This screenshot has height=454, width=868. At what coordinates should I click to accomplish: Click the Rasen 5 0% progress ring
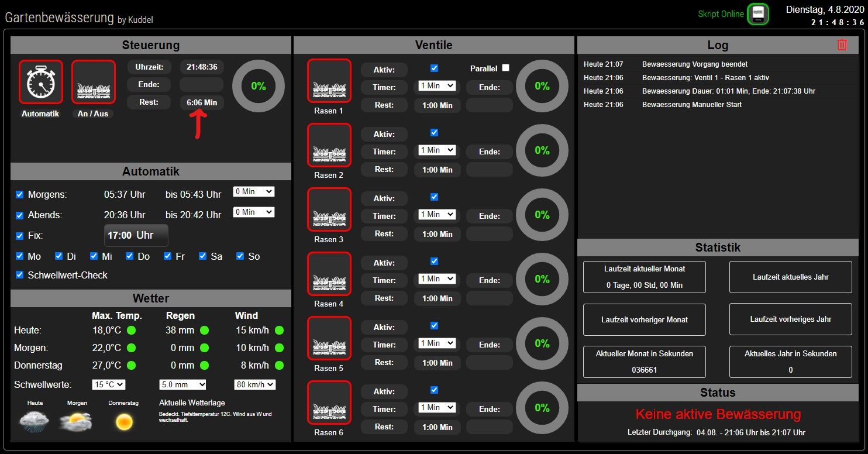click(x=542, y=343)
